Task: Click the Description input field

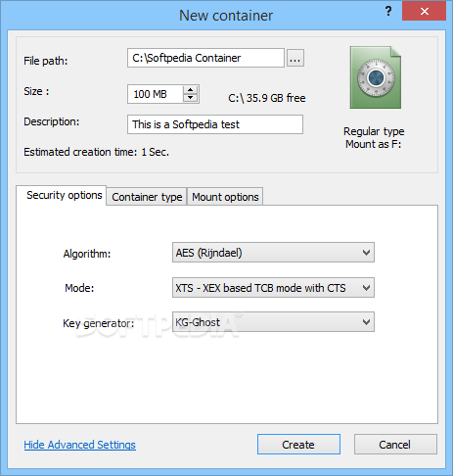Action: [215, 124]
